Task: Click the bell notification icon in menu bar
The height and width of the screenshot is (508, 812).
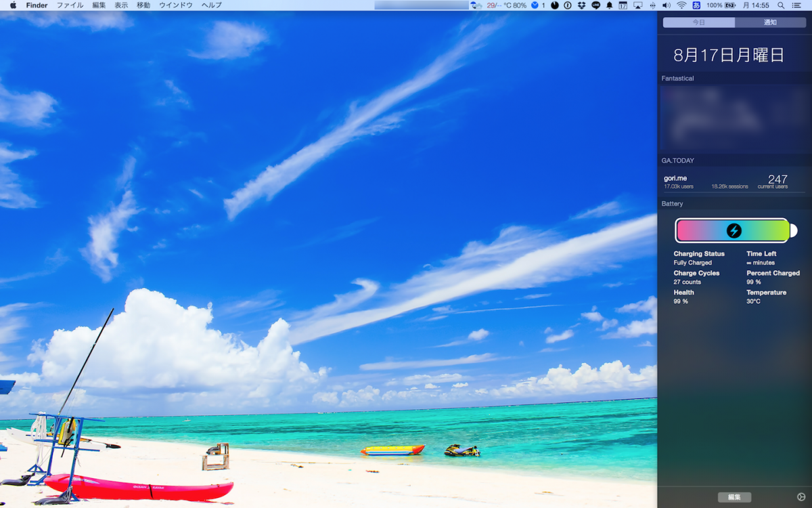Action: 610,5
